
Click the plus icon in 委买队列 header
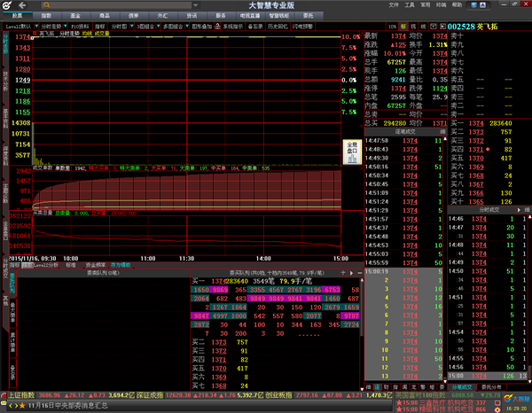(x=343, y=273)
